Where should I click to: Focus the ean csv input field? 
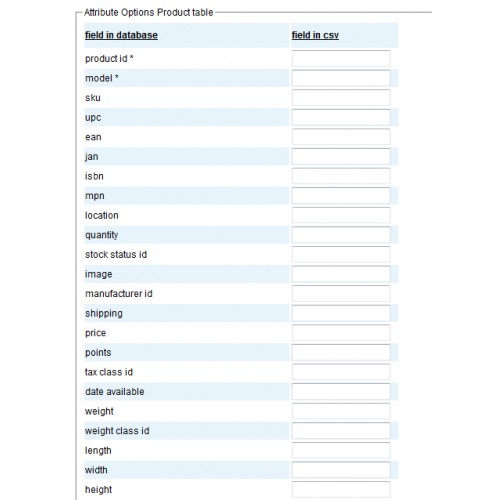[341, 137]
